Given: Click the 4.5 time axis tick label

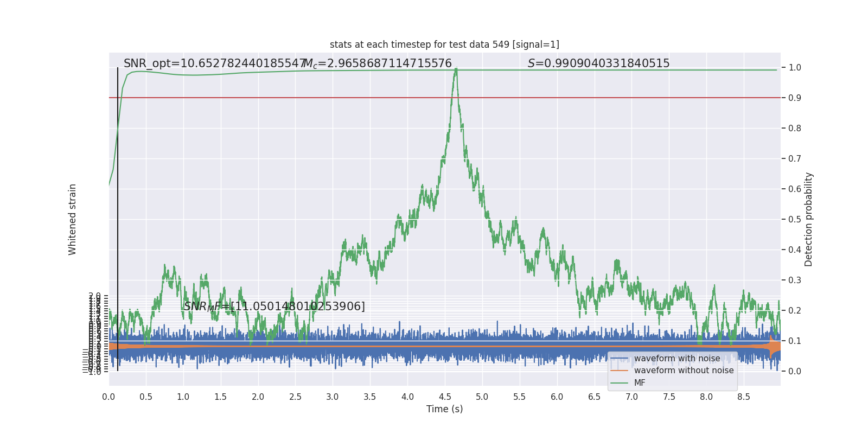Looking at the screenshot, I should [445, 397].
